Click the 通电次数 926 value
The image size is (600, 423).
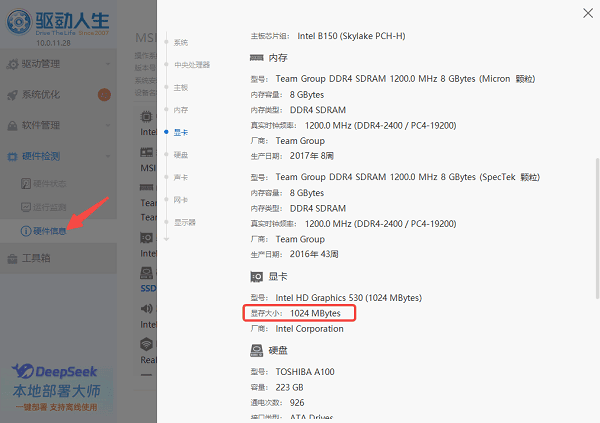pos(297,403)
